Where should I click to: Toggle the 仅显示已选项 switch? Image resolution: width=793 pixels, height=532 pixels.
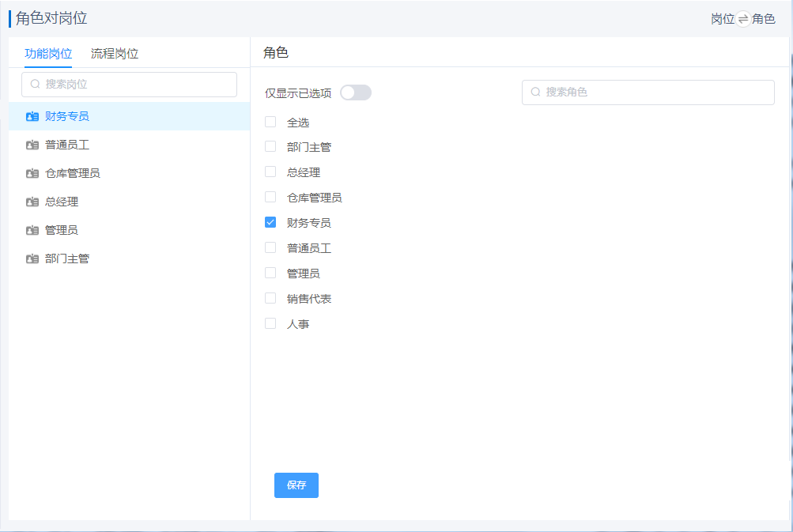click(x=355, y=92)
